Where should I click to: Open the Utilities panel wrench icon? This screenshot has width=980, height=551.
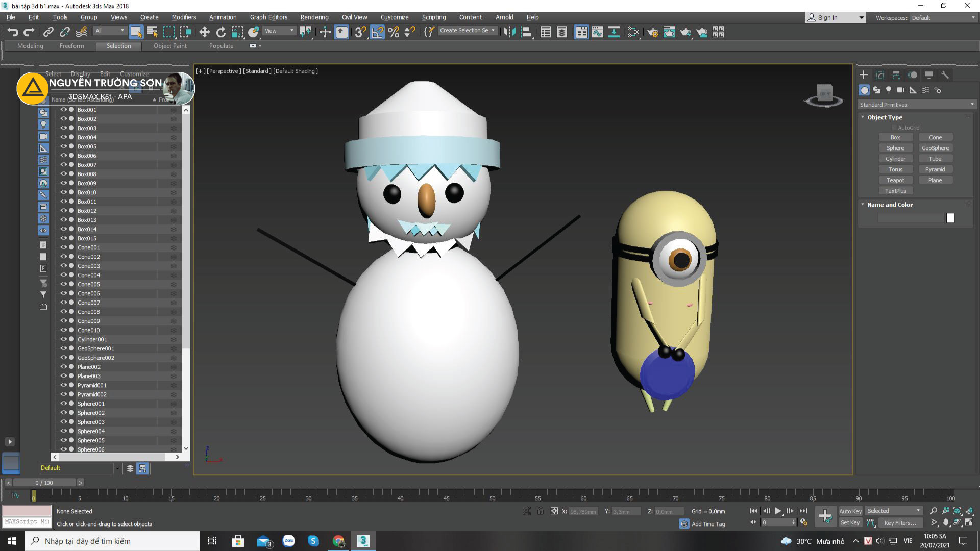click(x=945, y=75)
